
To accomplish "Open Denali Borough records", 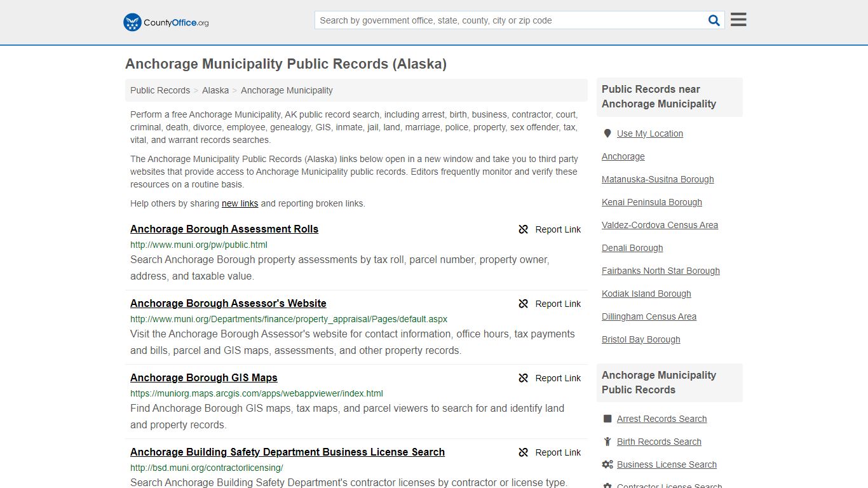I will (x=632, y=248).
